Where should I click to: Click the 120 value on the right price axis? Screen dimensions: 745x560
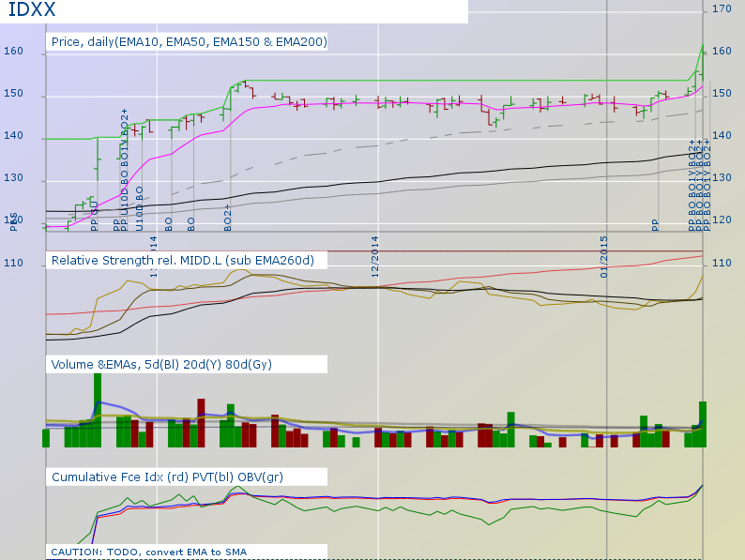coord(722,219)
